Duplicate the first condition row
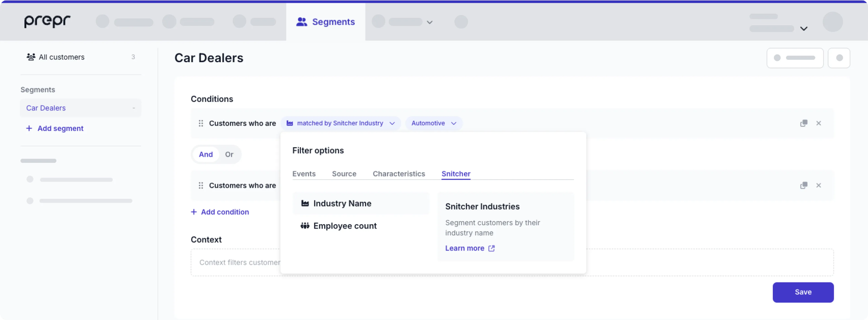 point(804,123)
